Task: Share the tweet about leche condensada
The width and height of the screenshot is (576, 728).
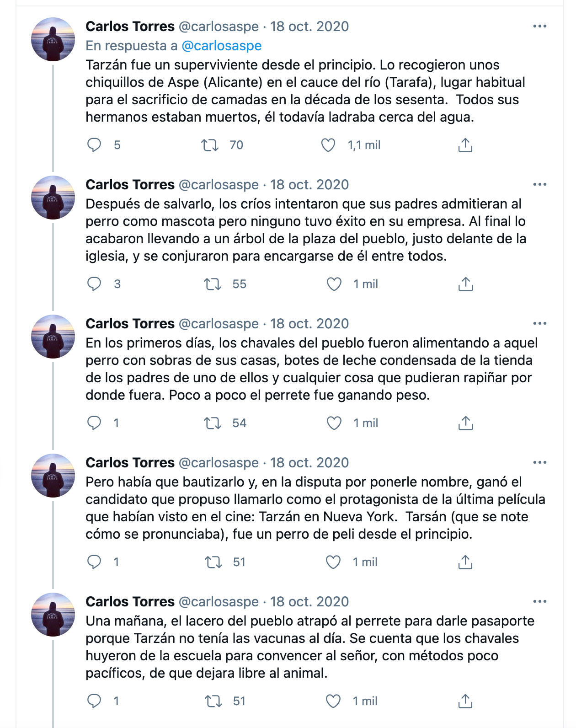Action: (465, 423)
